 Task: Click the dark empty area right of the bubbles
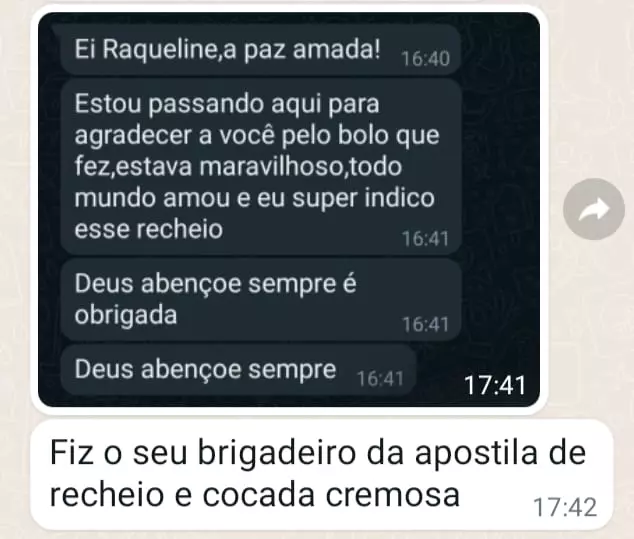tap(501, 202)
